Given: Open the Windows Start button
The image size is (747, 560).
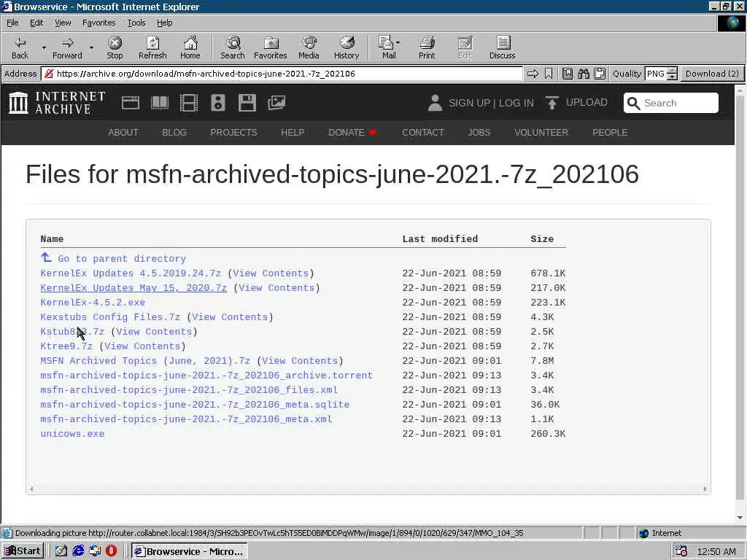Looking at the screenshot, I should pyautogui.click(x=23, y=551).
